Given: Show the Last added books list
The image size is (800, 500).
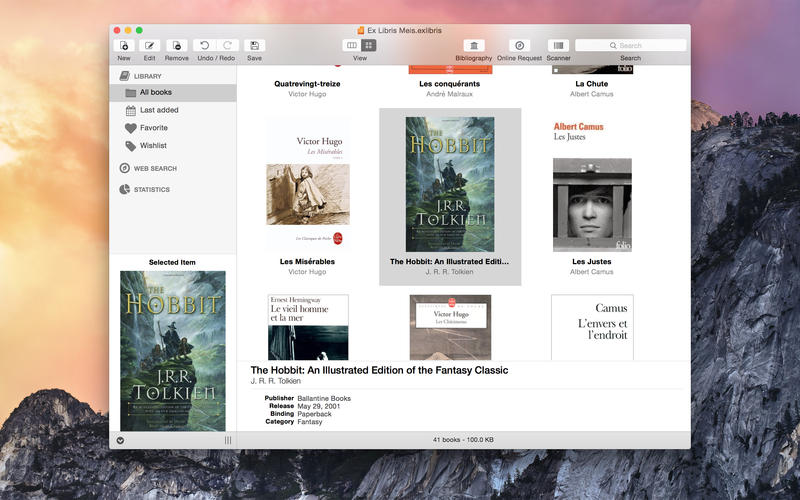Looking at the screenshot, I should pyautogui.click(x=159, y=110).
